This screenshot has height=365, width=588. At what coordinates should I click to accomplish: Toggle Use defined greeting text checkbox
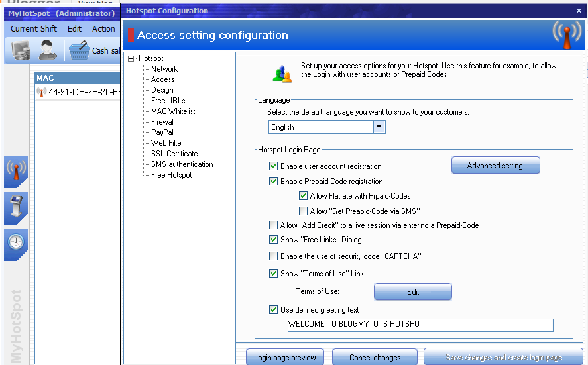[273, 309]
